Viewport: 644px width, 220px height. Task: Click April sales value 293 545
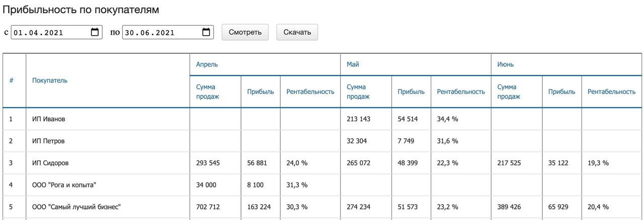point(208,163)
